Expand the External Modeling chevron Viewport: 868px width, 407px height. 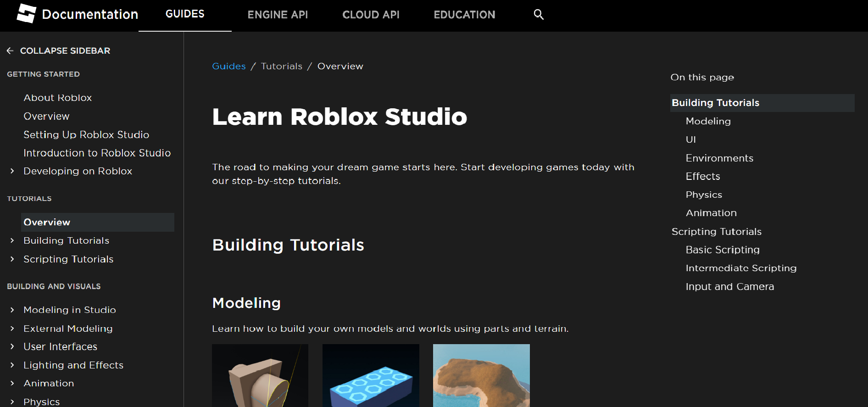12,329
